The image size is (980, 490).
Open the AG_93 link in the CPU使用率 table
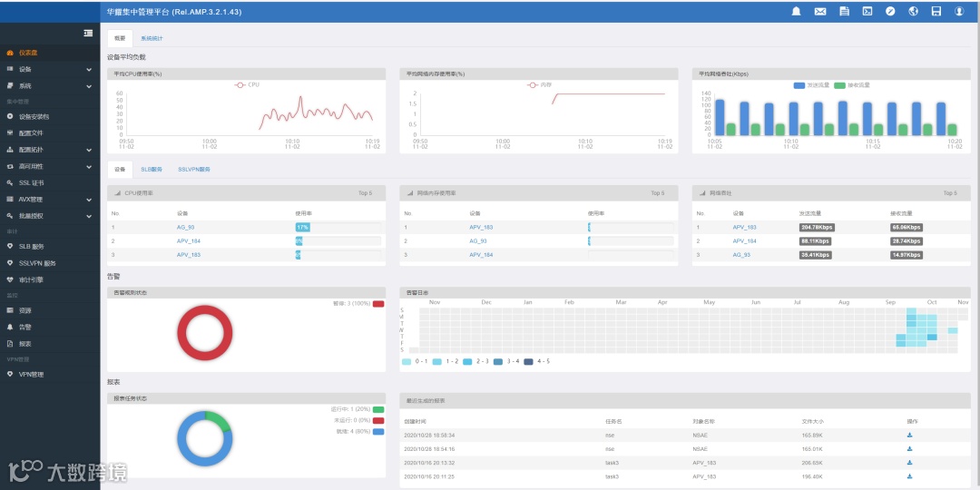pos(186,227)
